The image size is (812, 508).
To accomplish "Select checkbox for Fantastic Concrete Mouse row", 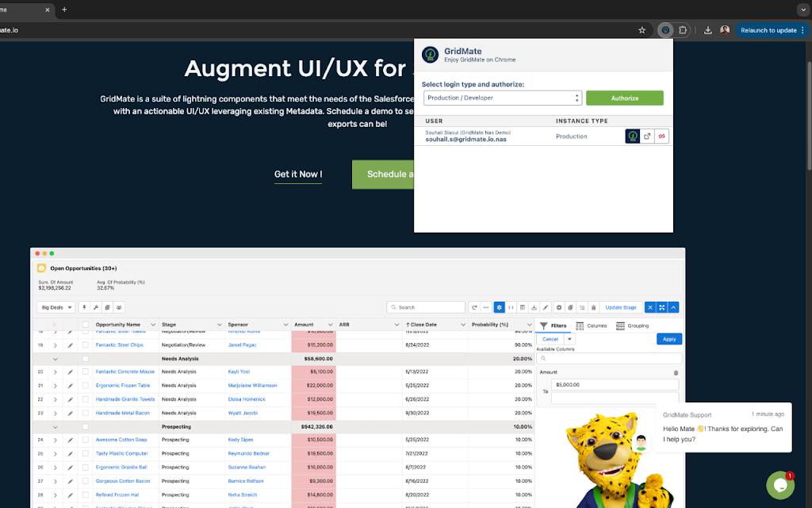I will (x=86, y=371).
